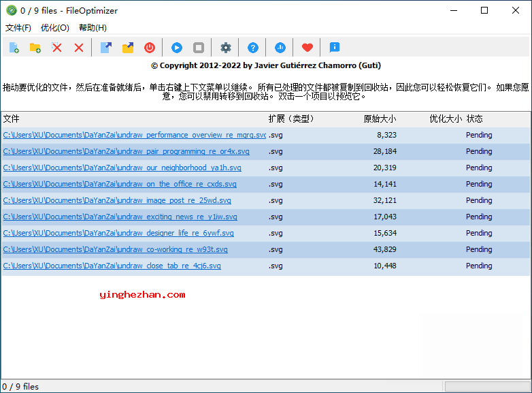Click the undraw_close_tab_re_4cj6.svg file link
Image resolution: width=532 pixels, height=393 pixels.
click(112, 266)
